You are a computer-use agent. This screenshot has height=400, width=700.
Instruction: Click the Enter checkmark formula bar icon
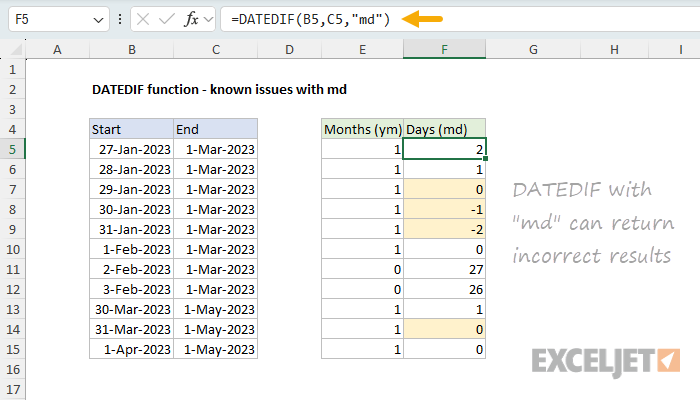click(x=167, y=19)
